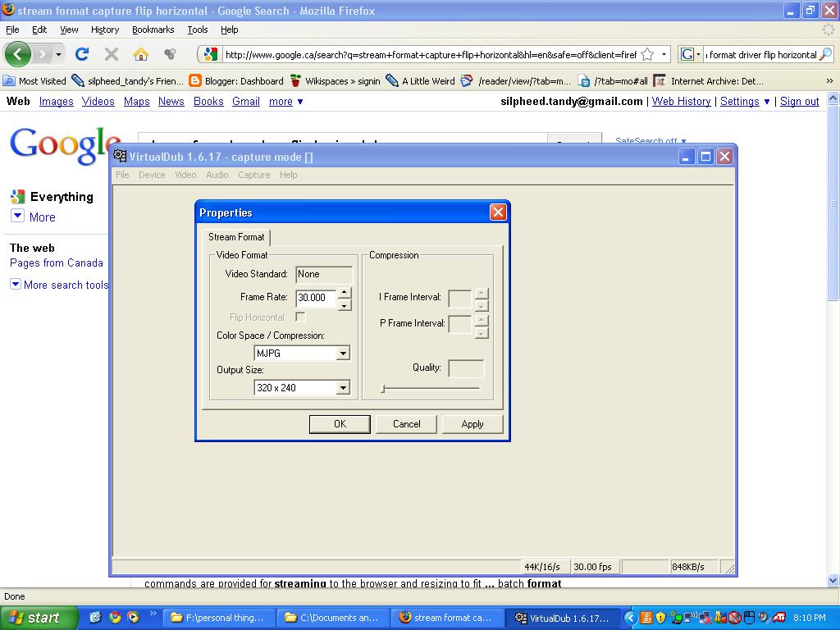Open the /reader/view/ bookmark
Viewport: 840px width, 630px height.
click(516, 81)
